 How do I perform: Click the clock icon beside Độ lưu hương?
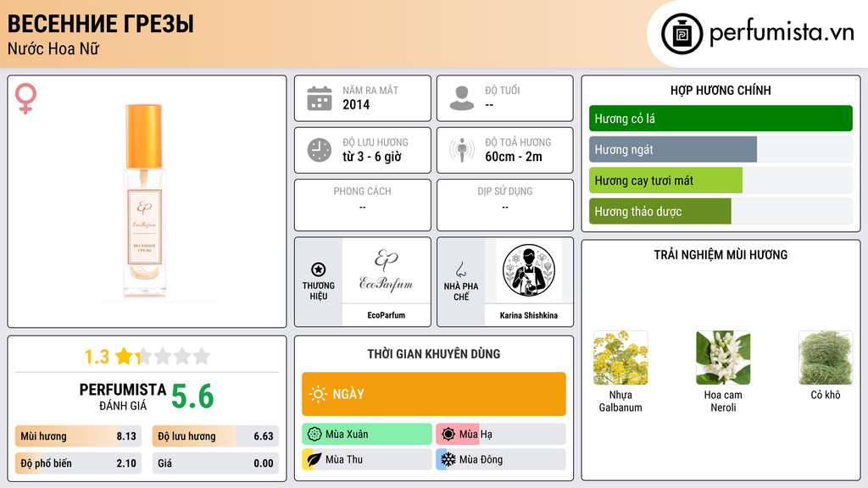(x=320, y=150)
